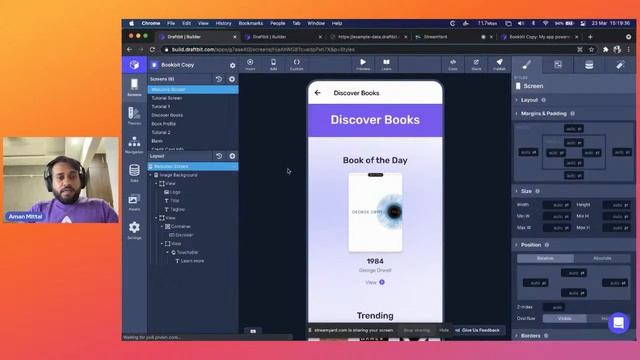Open the Learn book icon
640x360 pixels.
pyautogui.click(x=386, y=64)
